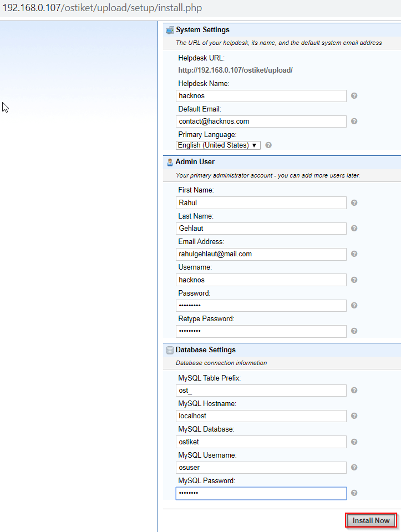Click the Install Now button

[x=371, y=520]
